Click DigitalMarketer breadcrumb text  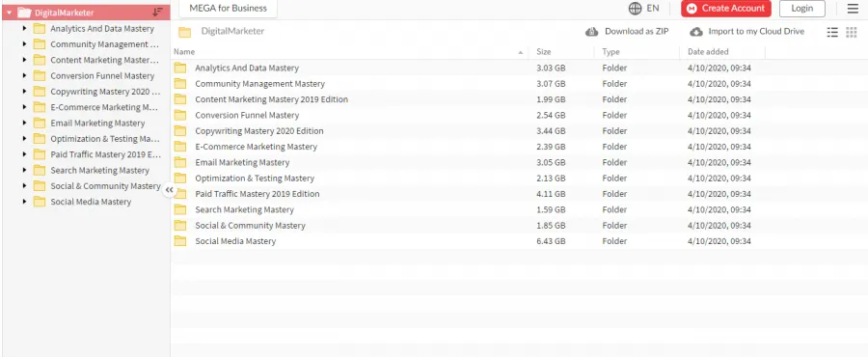pos(232,32)
